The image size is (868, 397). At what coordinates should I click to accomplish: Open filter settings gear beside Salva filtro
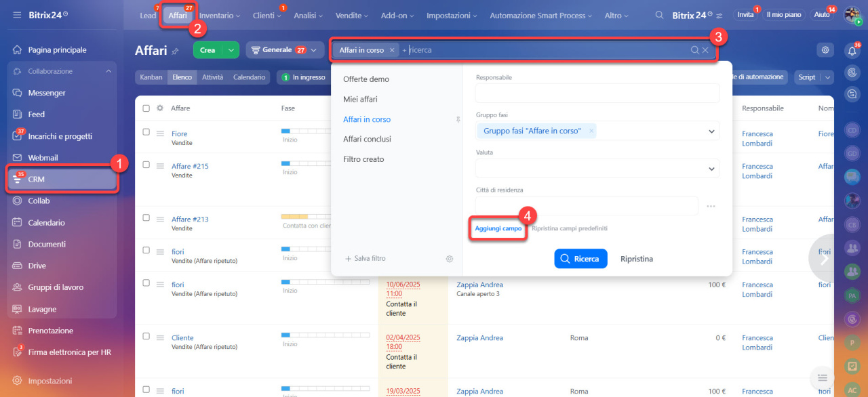(x=449, y=259)
